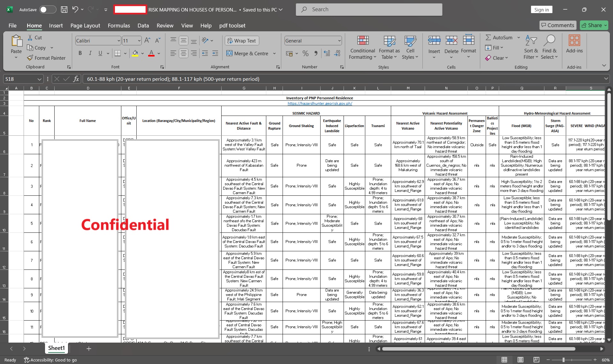This screenshot has height=364, width=613.
Task: Expand the Merge & Centre dropdown arrow
Action: coord(274,53)
